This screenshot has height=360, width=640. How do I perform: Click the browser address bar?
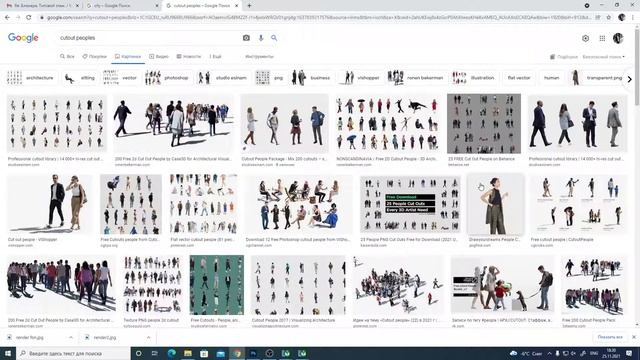318,18
